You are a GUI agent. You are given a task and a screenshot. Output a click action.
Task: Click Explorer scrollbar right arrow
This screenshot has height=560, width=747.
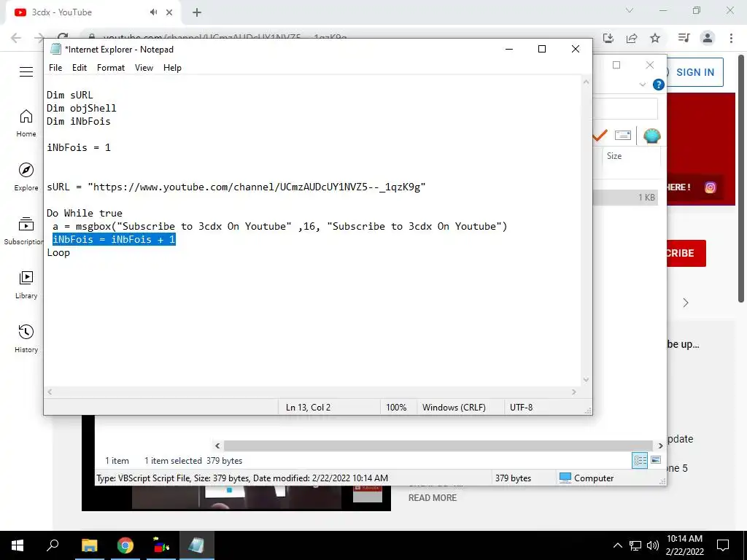660,446
